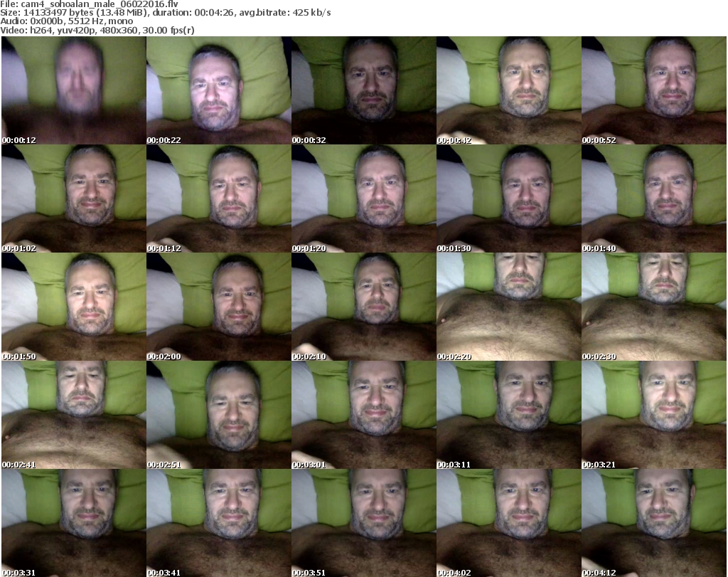This screenshot has height=577, width=728.
Task: Select the thumbnail stamped 00:00:32
Action: (x=364, y=90)
